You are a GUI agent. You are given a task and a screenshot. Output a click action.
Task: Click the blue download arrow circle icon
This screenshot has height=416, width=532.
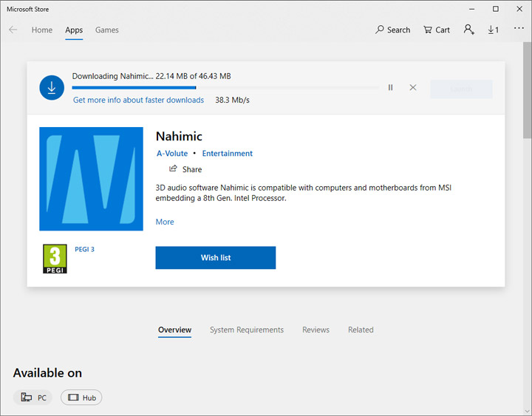[52, 88]
